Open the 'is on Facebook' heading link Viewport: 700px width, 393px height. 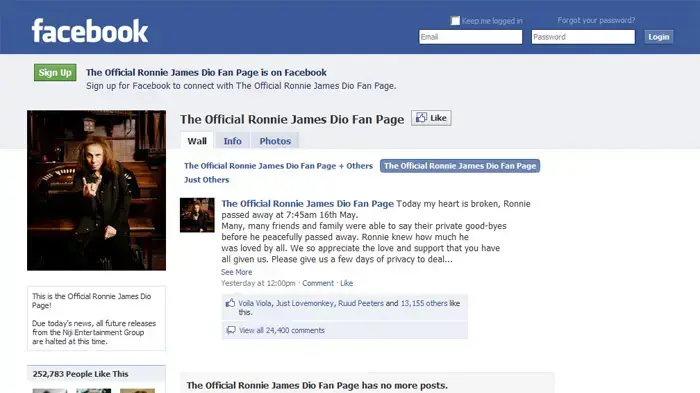coord(206,72)
